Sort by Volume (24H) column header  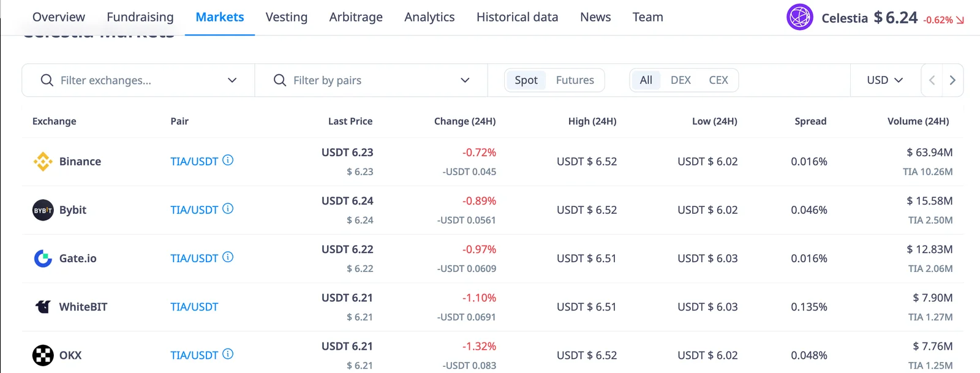pyautogui.click(x=918, y=121)
